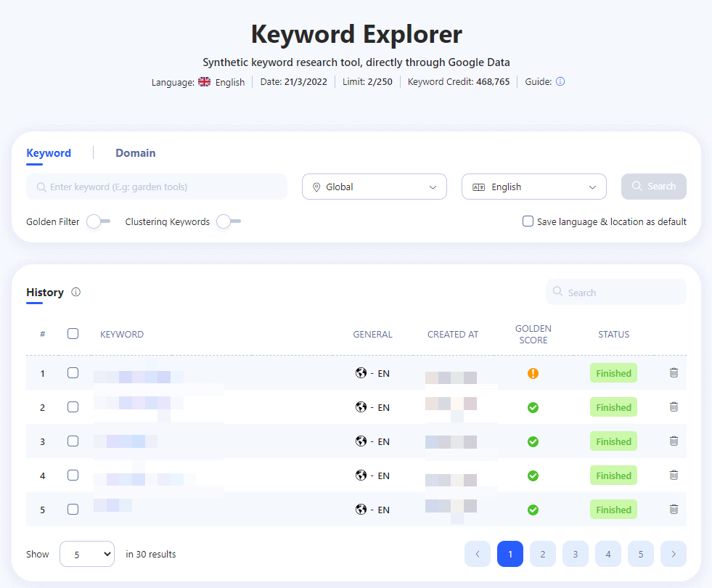Click the green check golden score in row 4

coord(533,476)
